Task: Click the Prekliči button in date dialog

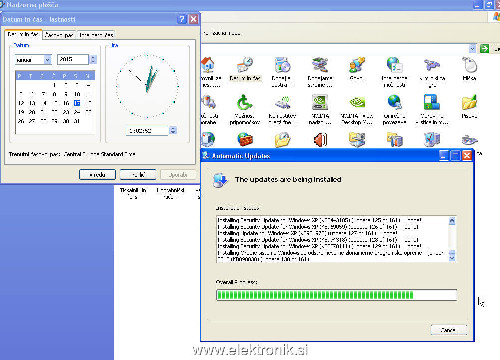Action: (138, 174)
